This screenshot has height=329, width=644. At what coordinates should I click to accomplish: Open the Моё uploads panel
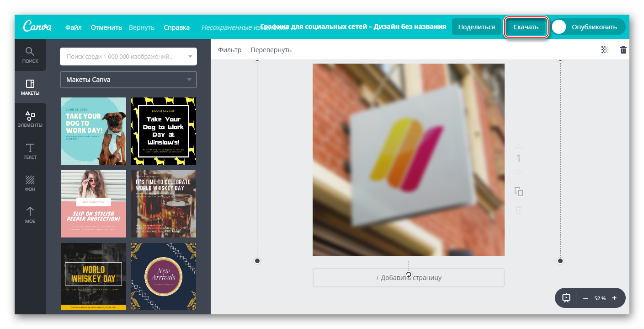30,215
